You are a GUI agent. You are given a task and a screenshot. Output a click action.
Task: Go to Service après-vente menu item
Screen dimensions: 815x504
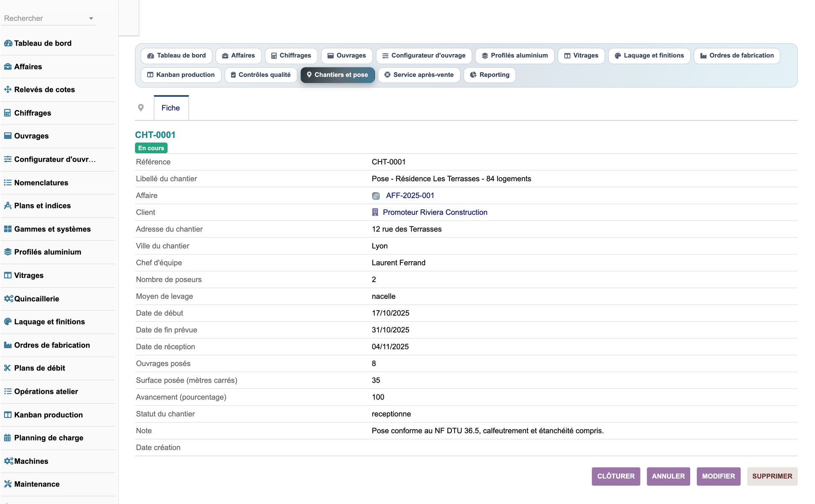point(419,75)
